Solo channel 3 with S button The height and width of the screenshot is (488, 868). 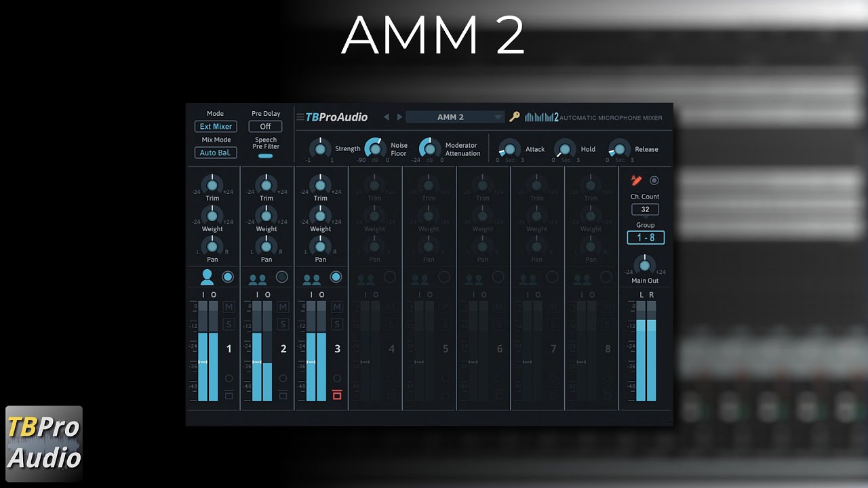click(x=337, y=324)
